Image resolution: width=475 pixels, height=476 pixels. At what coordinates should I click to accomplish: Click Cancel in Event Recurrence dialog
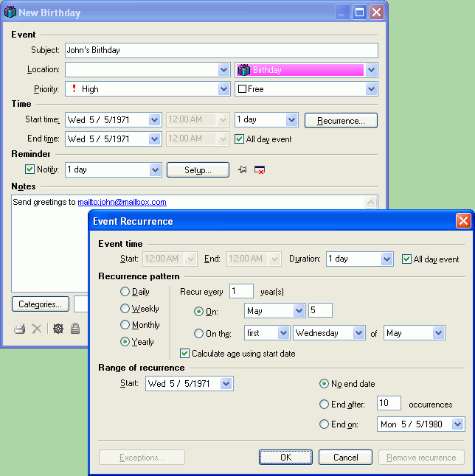345,457
